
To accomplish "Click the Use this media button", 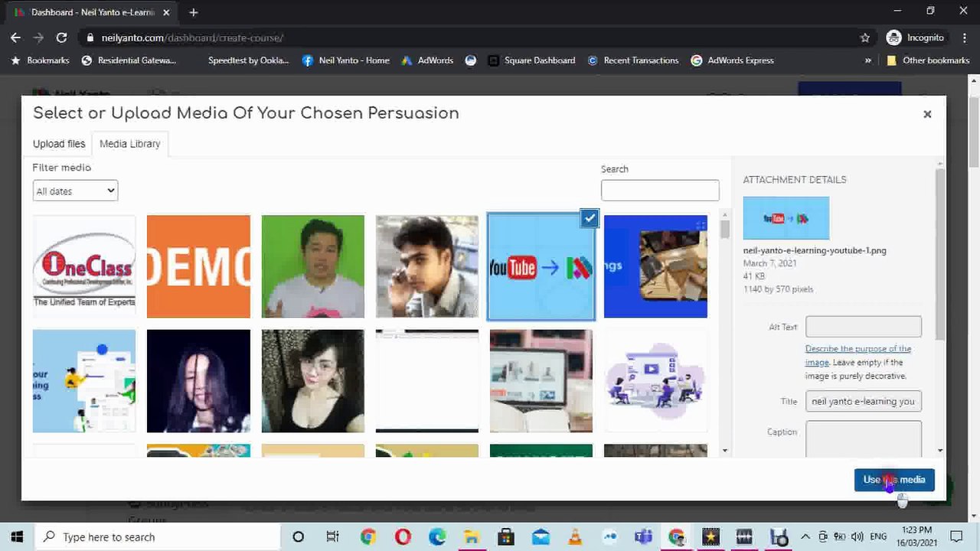I will pos(894,480).
